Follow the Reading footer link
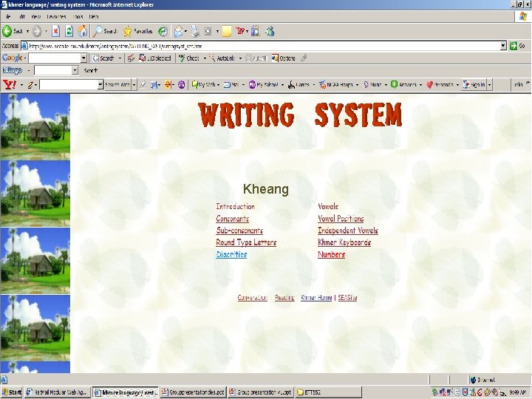The width and height of the screenshot is (532, 399). (284, 298)
